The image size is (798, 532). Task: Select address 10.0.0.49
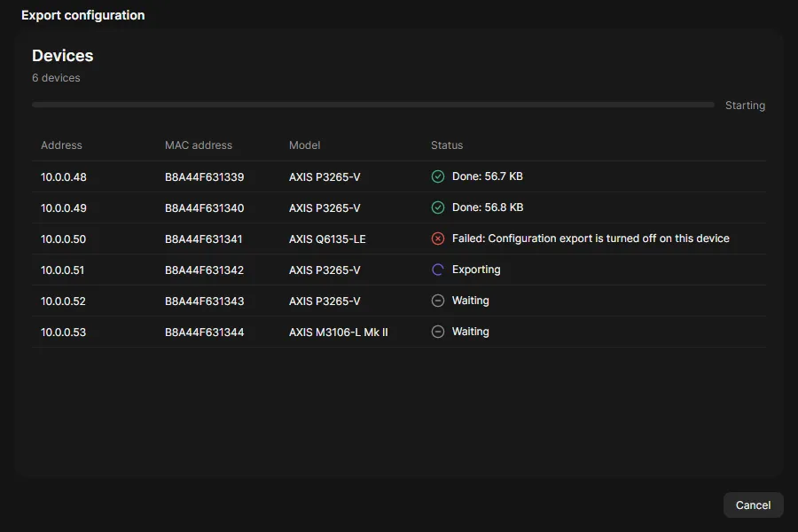pos(64,208)
